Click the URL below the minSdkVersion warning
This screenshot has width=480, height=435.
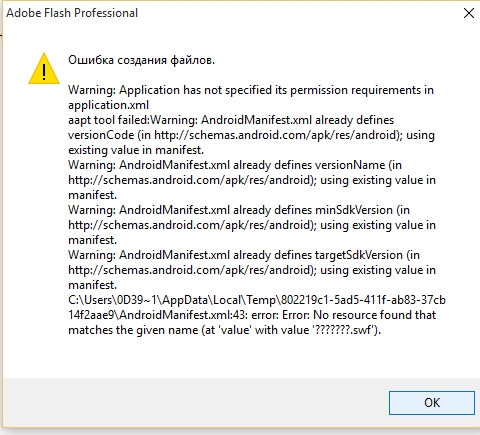pos(190,225)
